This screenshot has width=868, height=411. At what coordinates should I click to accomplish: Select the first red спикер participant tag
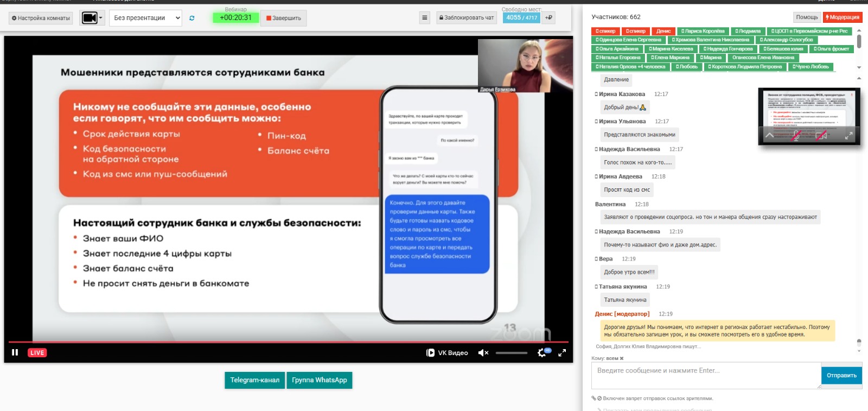[x=605, y=31]
